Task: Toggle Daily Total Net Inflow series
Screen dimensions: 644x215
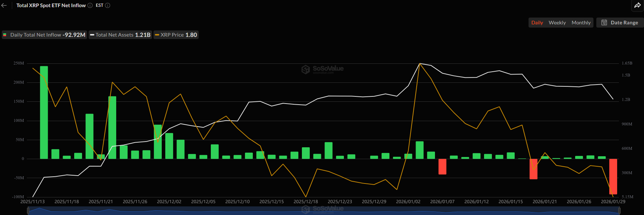Action: coord(44,35)
